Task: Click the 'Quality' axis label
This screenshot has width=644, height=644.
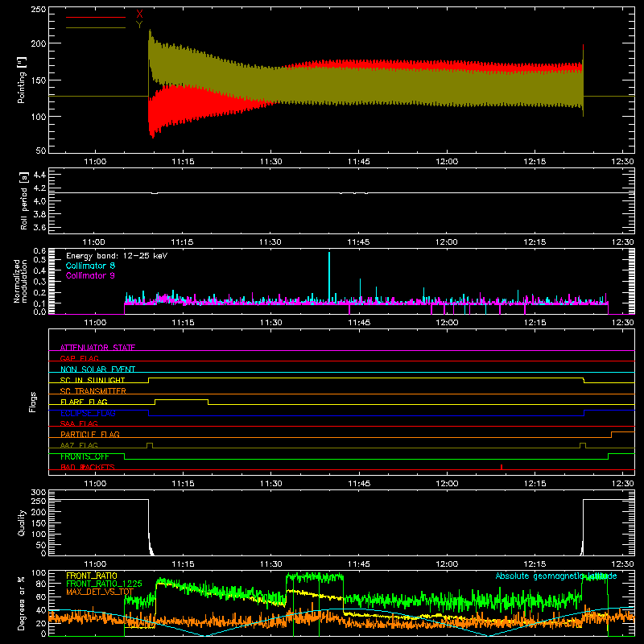Action: coord(22,522)
